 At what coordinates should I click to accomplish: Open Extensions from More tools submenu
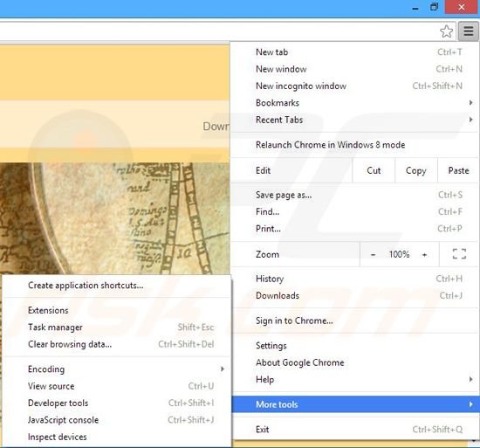(x=116, y=310)
